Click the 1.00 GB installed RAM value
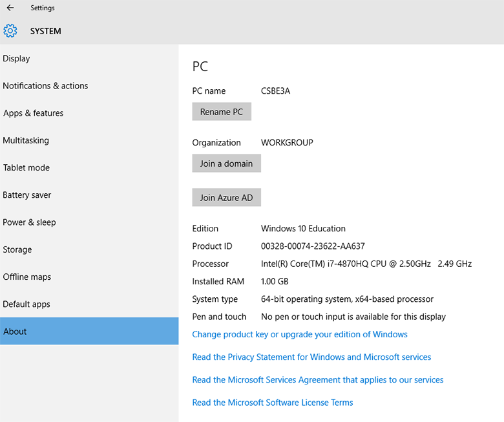The image size is (504, 422). [275, 282]
